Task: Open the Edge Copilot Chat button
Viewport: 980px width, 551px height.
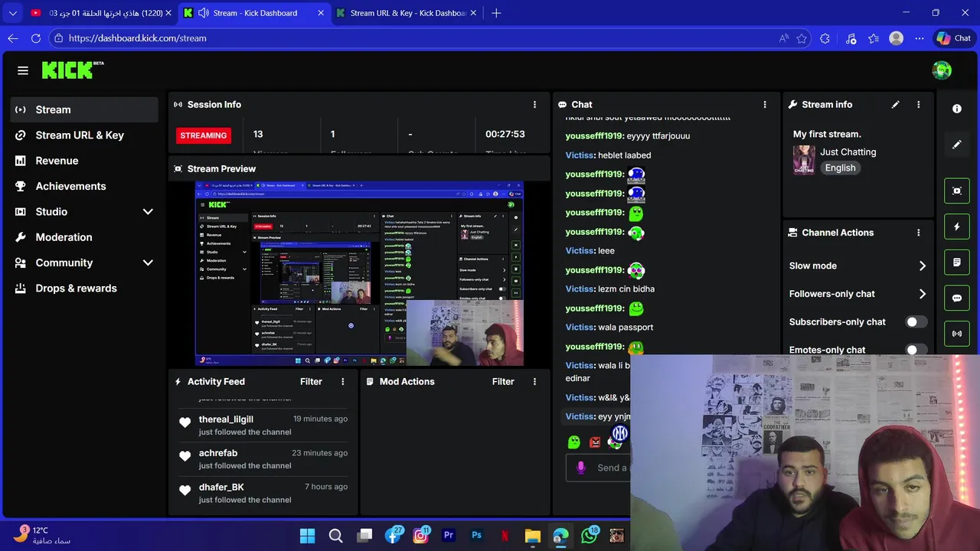Action: [x=954, y=38]
